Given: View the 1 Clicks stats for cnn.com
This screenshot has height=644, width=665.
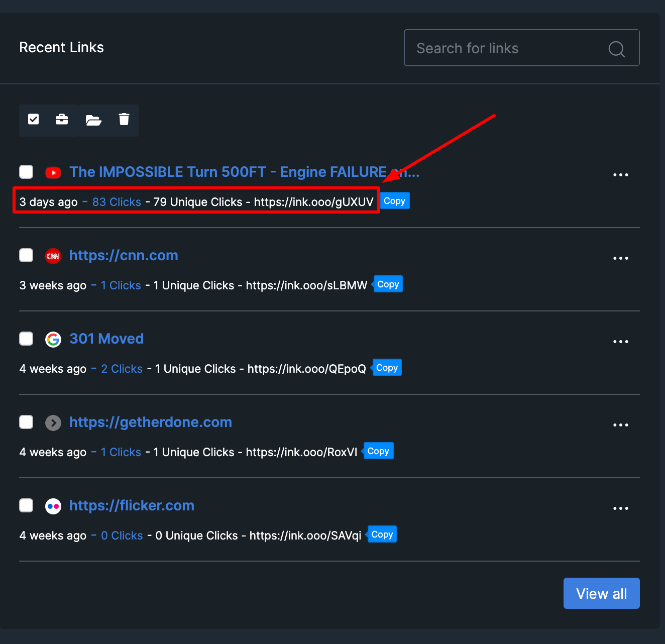Looking at the screenshot, I should click(x=121, y=285).
